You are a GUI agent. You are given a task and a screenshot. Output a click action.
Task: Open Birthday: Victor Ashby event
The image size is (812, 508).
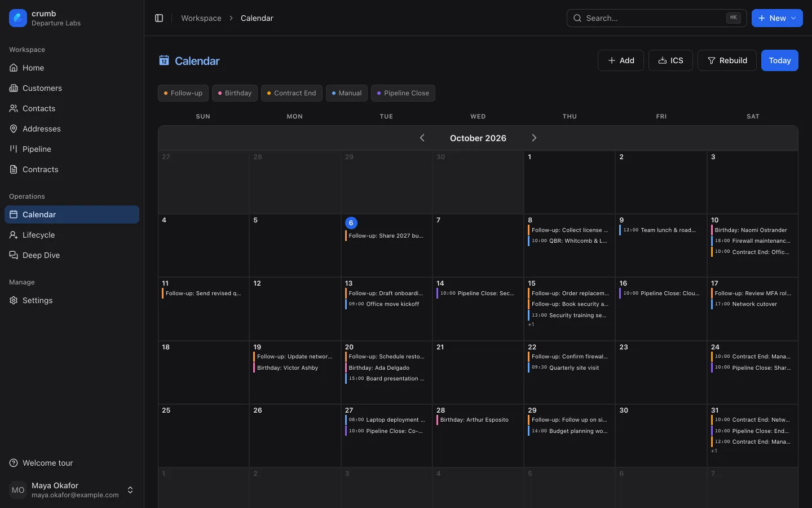click(294, 368)
